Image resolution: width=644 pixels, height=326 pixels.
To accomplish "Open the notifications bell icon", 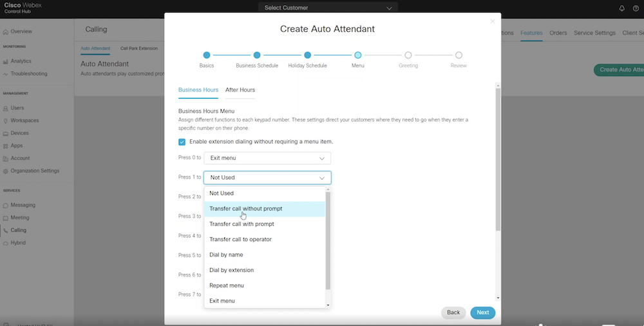I will 622,8.
